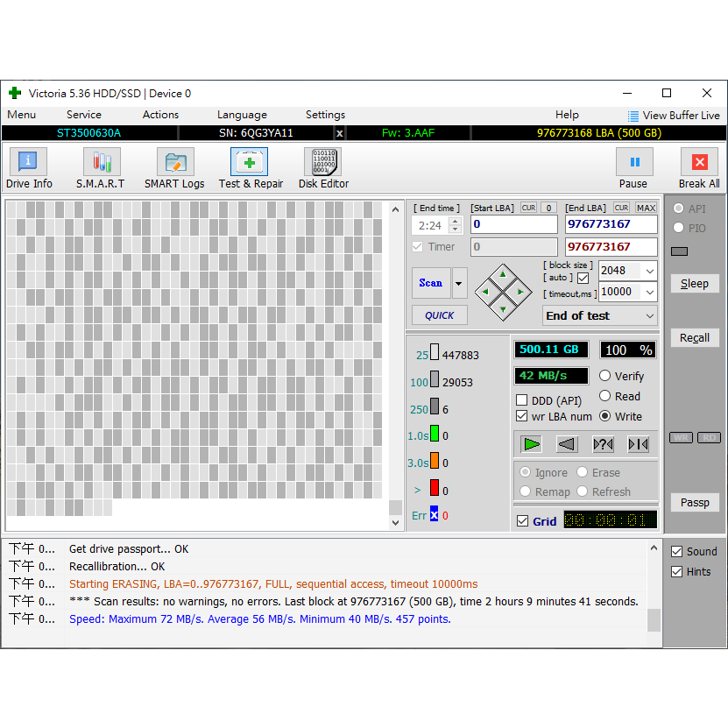728x728 pixels.
Task: Expand the End of test dropdown
Action: click(x=649, y=316)
